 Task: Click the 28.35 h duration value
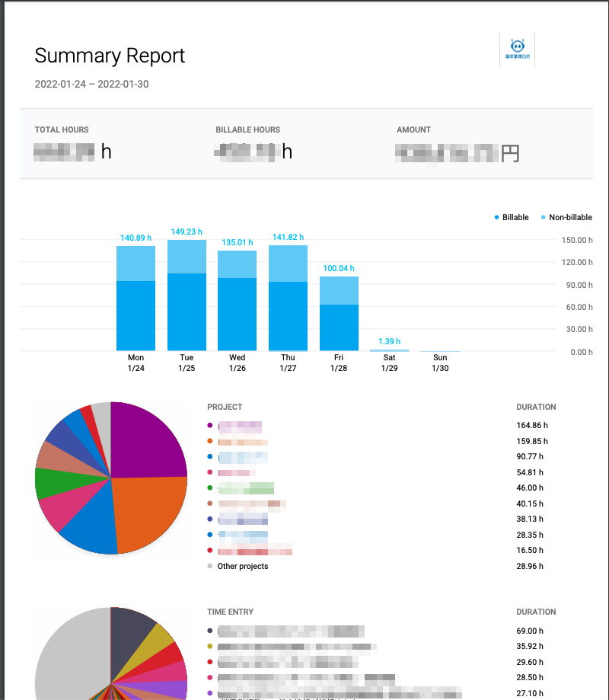pos(530,535)
